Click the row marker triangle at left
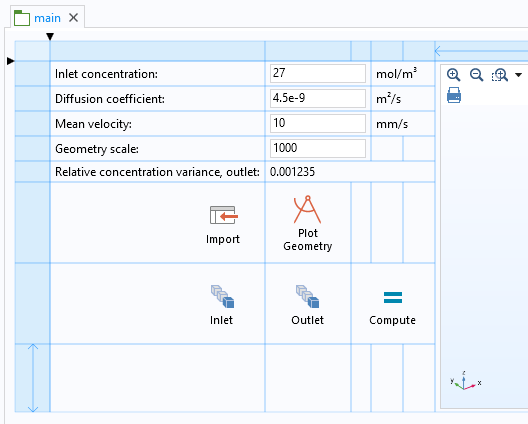Screen dimensions: 528x424 click(11, 61)
